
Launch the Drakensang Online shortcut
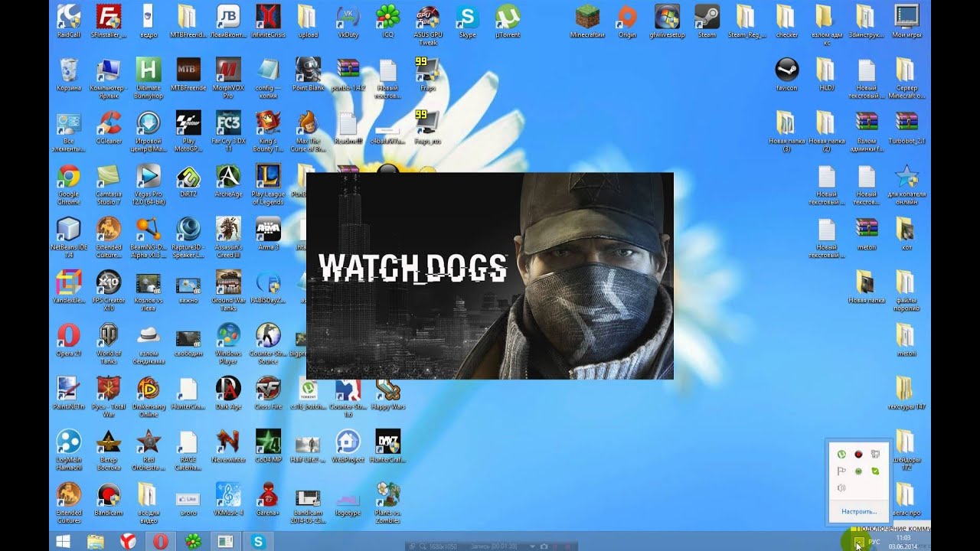tap(149, 397)
